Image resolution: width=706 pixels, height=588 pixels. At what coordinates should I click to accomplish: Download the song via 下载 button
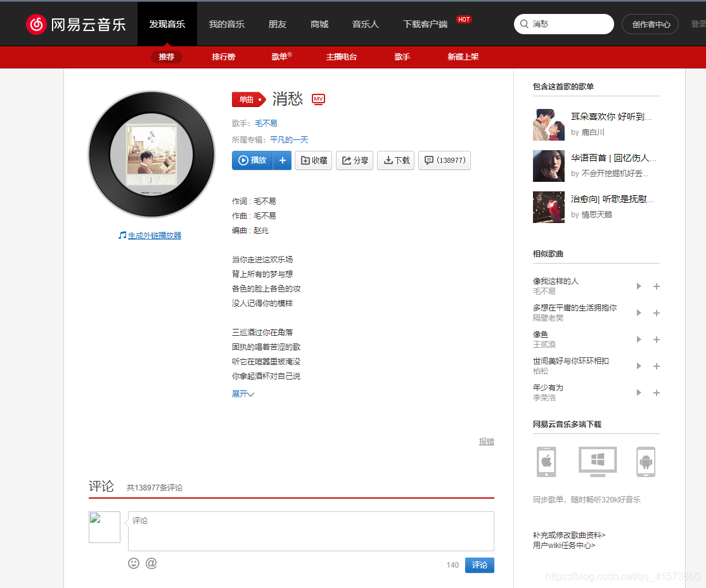click(x=395, y=160)
